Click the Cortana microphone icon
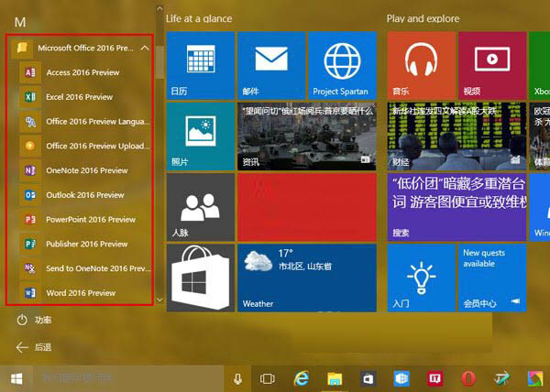This screenshot has width=550, height=392. (237, 378)
